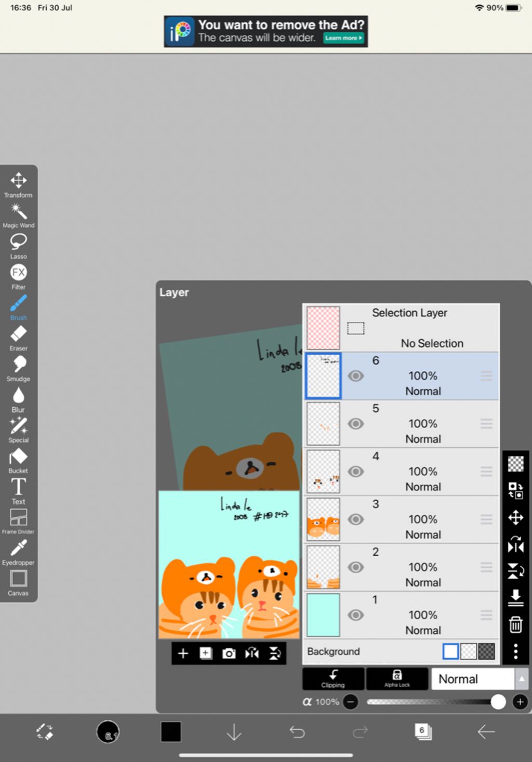Expand blend mode list with triangle arrow
The height and width of the screenshot is (762, 532).
522,678
